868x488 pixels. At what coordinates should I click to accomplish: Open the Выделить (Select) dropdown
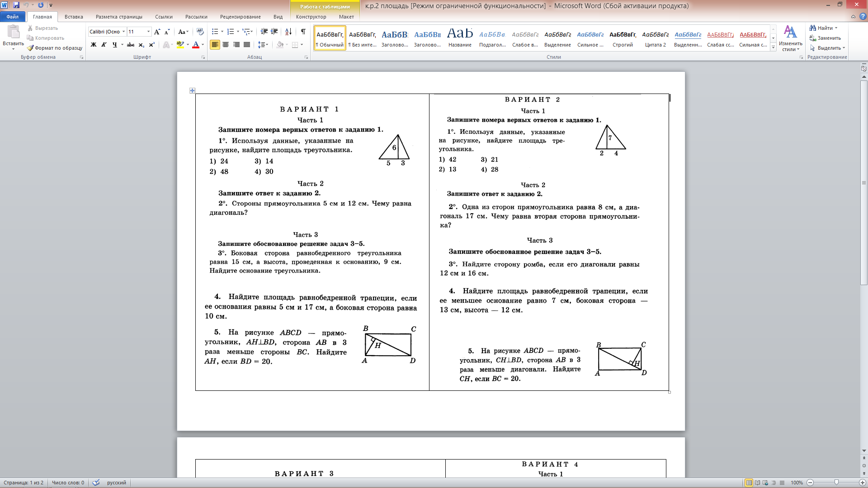tap(828, 48)
